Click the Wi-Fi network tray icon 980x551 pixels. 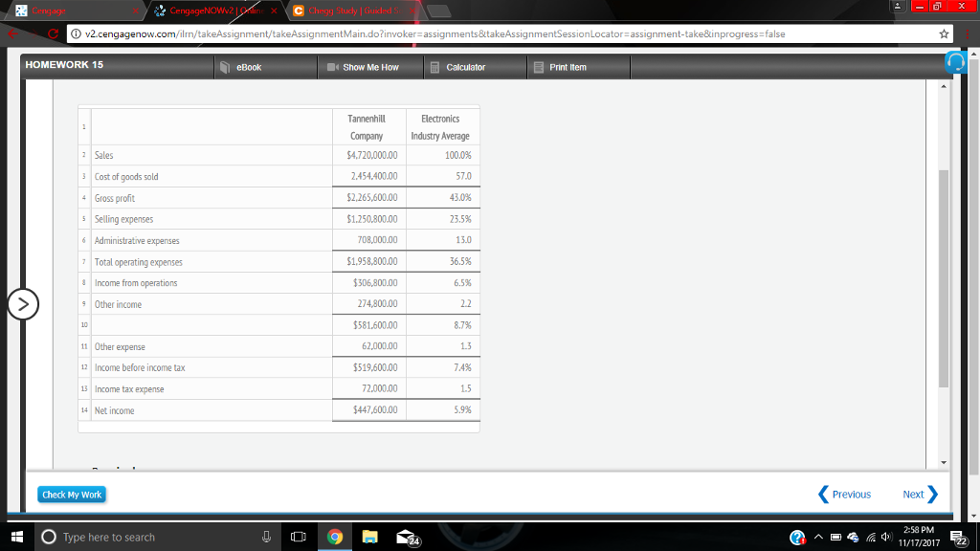871,537
